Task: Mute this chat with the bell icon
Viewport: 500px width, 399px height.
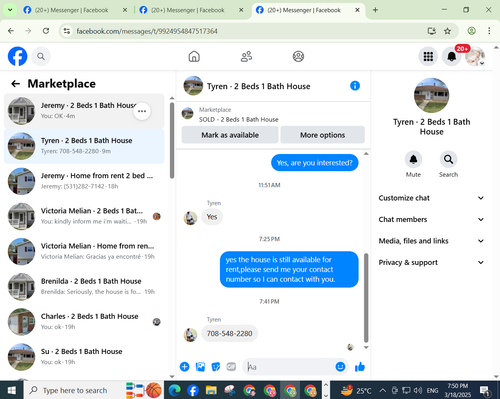Action: pos(413,160)
